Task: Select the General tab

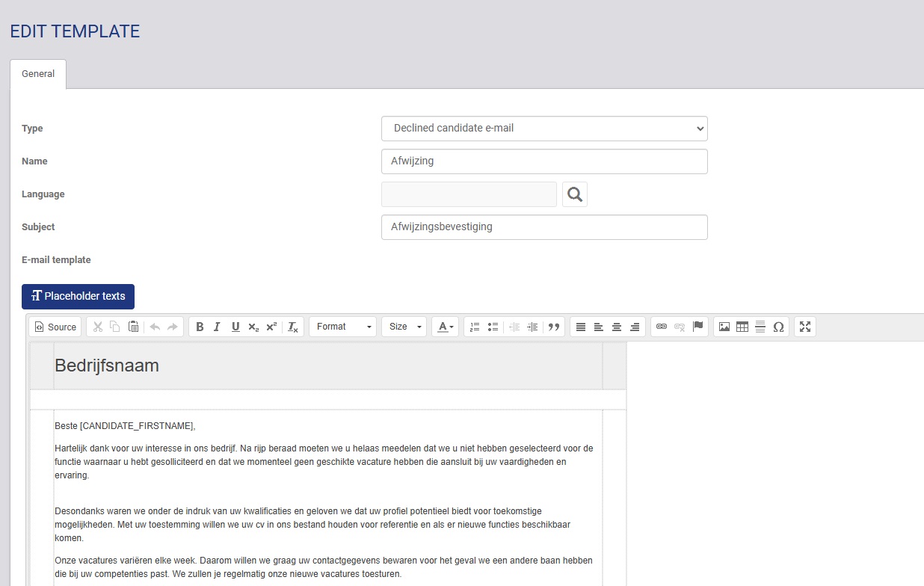Action: [38, 74]
